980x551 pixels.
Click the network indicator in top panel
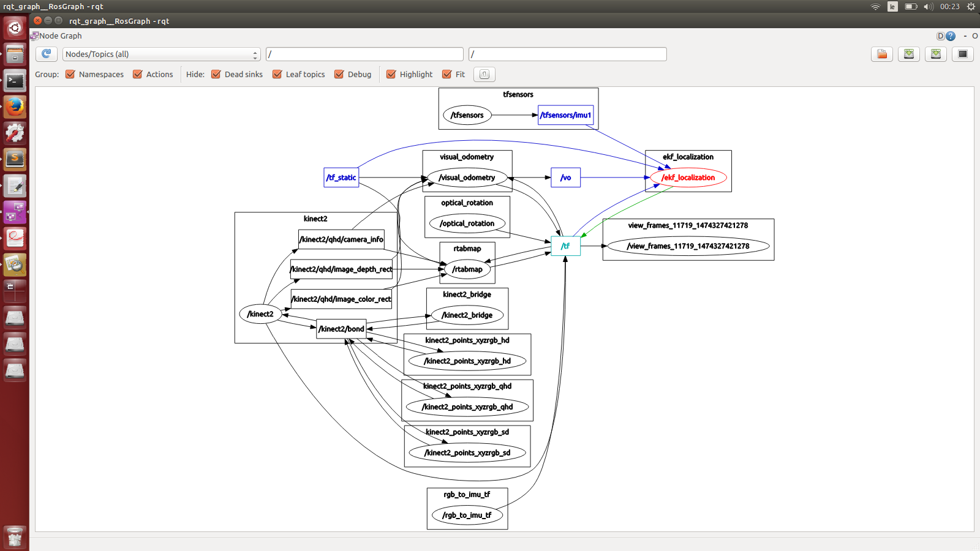[x=875, y=7]
